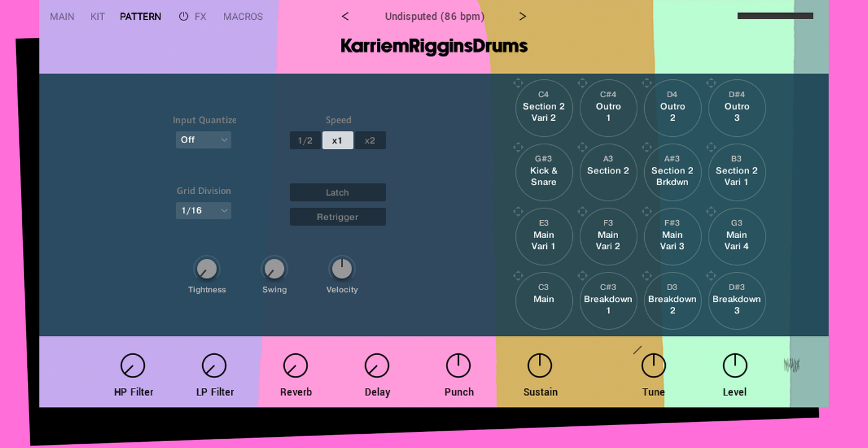Click the D3 Breakdown 2 pad
This screenshot has height=448, width=868.
(x=673, y=301)
